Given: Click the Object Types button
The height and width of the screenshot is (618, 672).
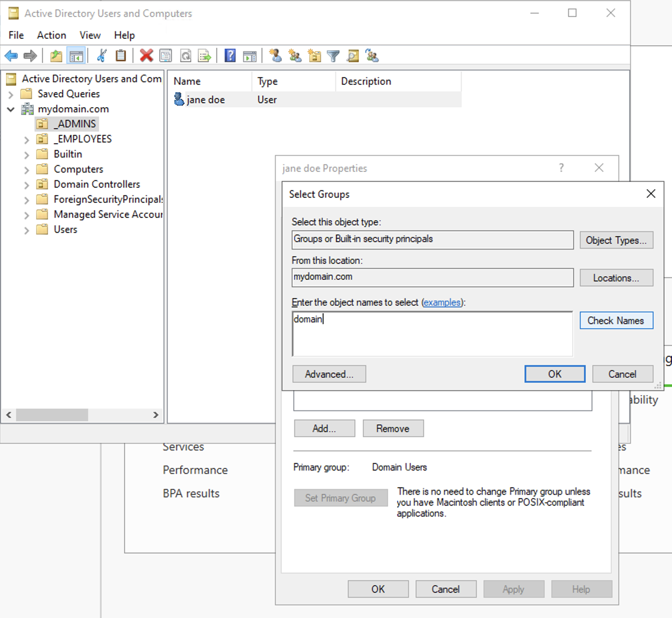Looking at the screenshot, I should [616, 240].
